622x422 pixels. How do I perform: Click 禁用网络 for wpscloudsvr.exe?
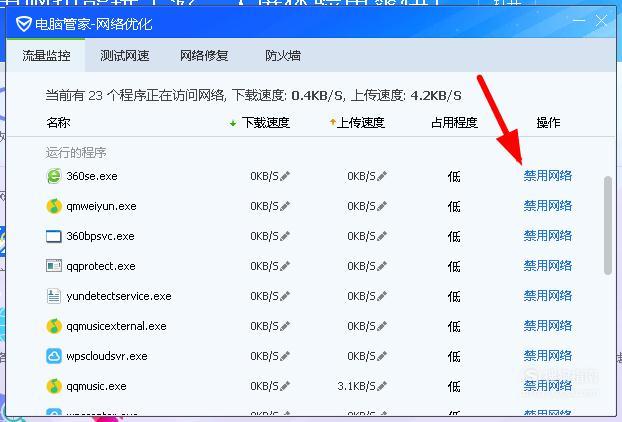[547, 356]
